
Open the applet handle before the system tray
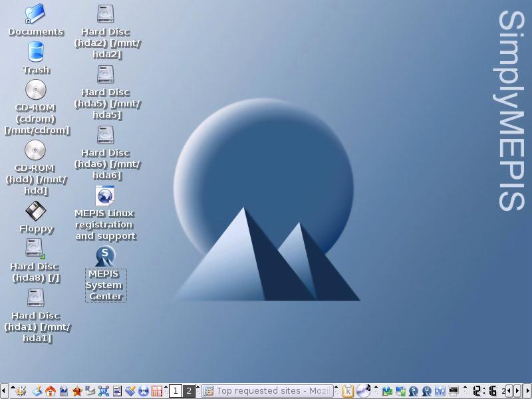pyautogui.click(x=376, y=391)
